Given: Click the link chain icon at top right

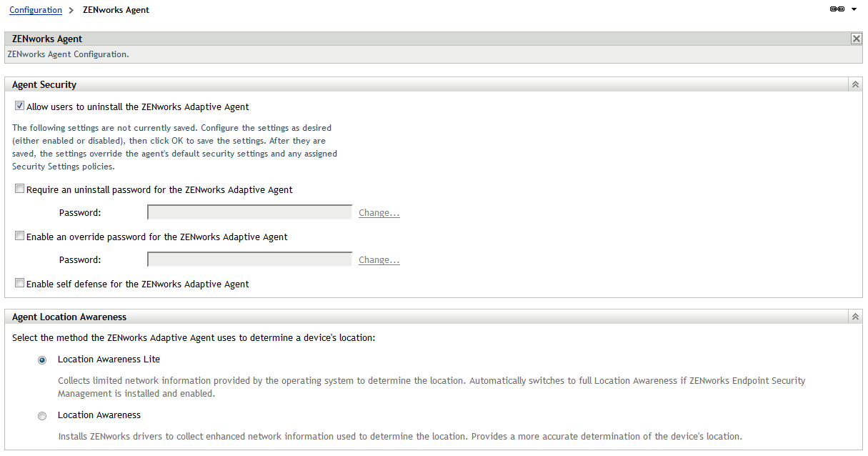Looking at the screenshot, I should click(837, 9).
